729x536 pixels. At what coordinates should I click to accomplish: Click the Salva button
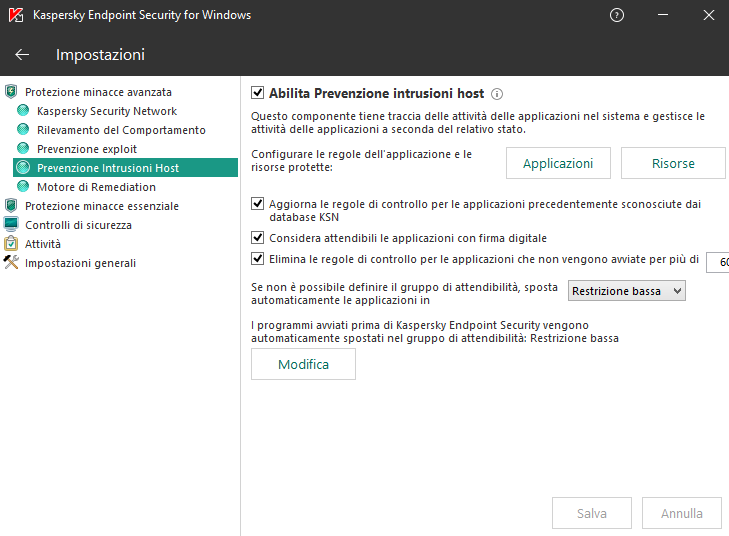[591, 513]
